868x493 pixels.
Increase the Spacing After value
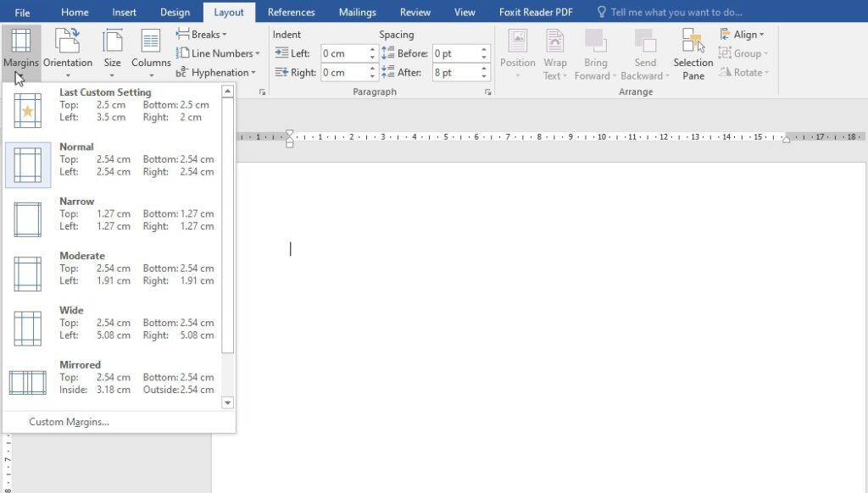tap(484, 69)
